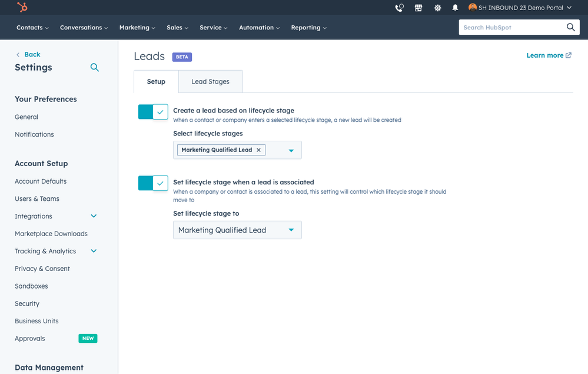Expand the Integrations sidebar section
The image size is (588, 374).
[x=94, y=216]
